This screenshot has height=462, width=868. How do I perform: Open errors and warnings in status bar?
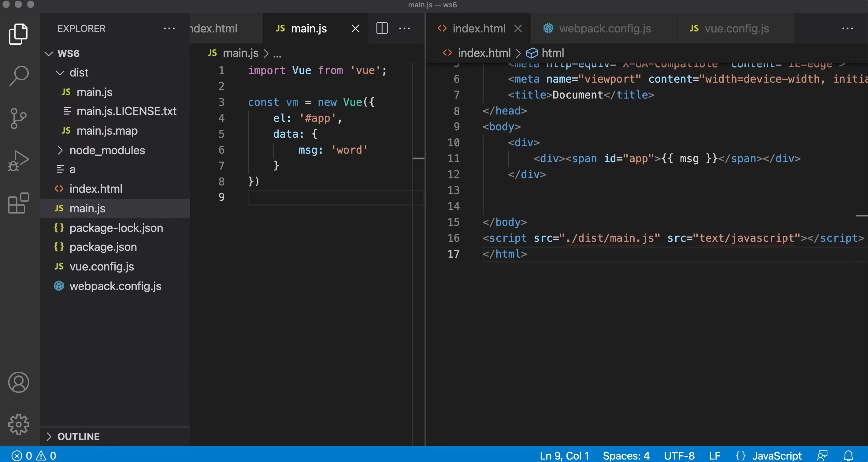point(34,456)
